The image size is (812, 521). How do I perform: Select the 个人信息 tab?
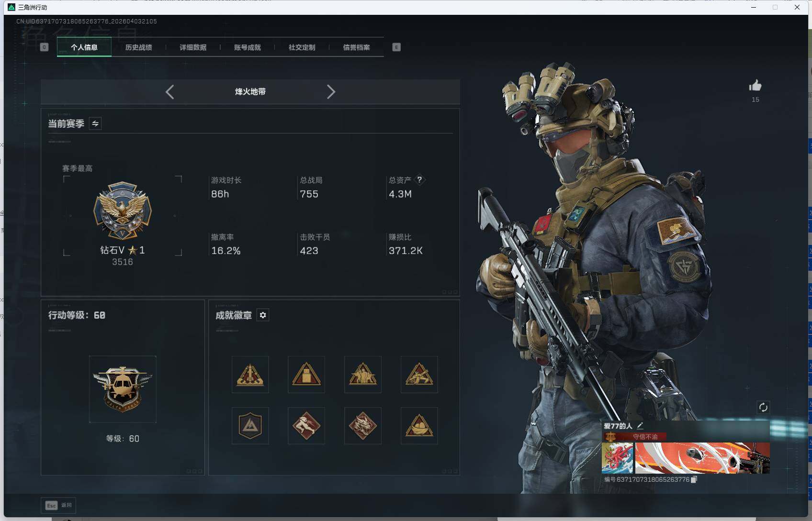pyautogui.click(x=84, y=47)
